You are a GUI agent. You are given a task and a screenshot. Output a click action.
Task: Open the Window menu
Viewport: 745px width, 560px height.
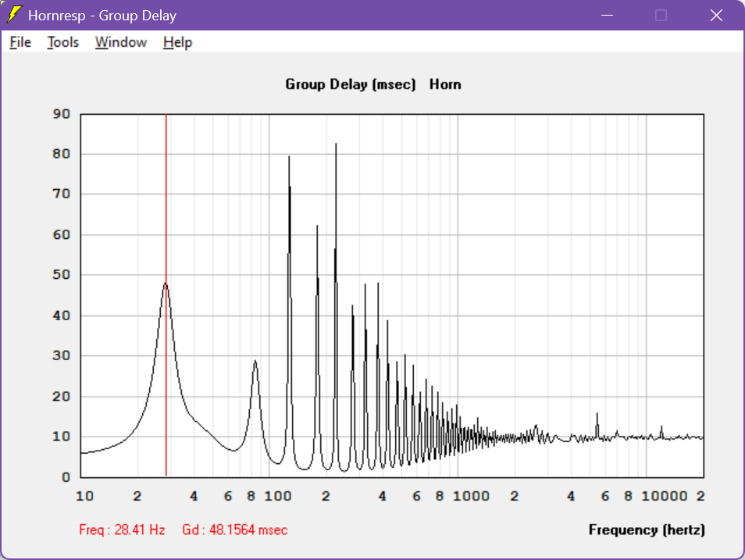click(121, 42)
